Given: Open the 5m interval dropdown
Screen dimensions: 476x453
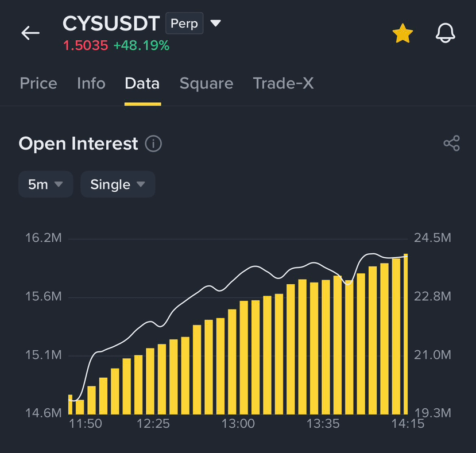Looking at the screenshot, I should click(45, 184).
